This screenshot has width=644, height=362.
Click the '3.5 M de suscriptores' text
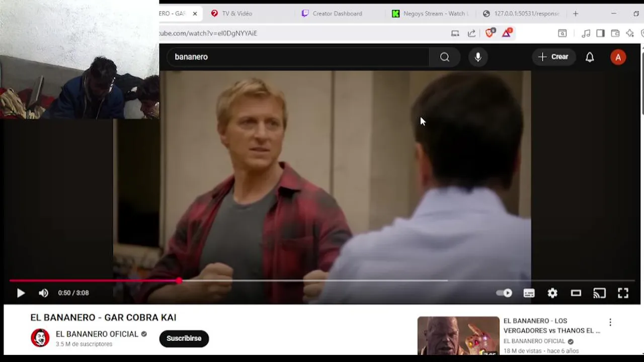click(x=84, y=344)
